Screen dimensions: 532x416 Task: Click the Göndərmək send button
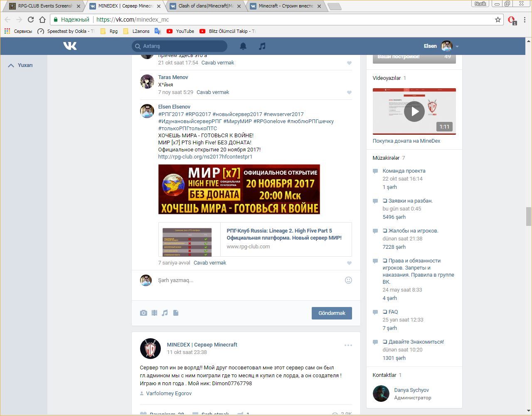(x=332, y=313)
